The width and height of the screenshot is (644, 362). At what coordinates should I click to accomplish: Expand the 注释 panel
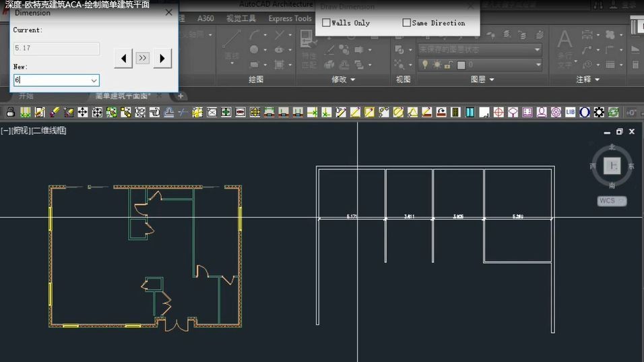click(587, 80)
